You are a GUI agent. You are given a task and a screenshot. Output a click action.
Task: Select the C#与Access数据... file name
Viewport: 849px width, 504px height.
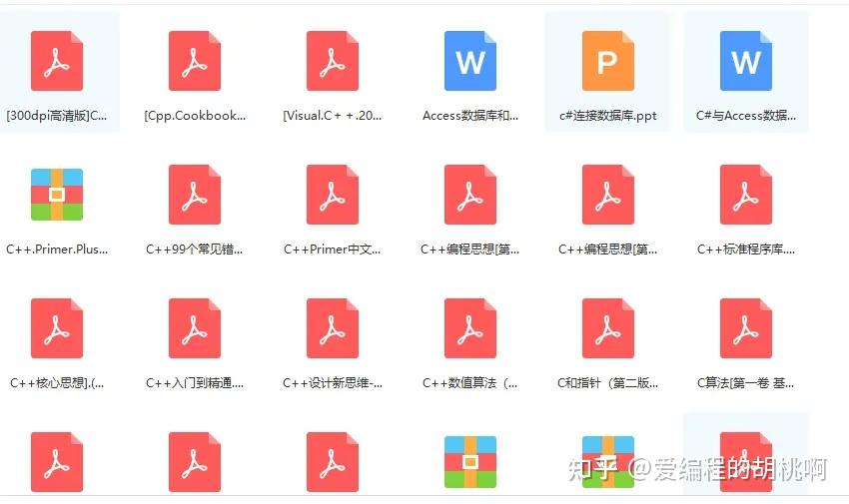tap(746, 116)
